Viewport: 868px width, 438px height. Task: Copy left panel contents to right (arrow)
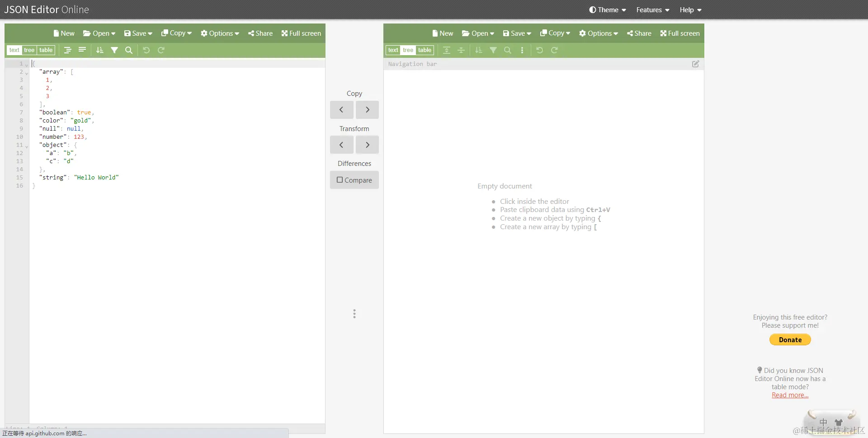click(x=367, y=109)
